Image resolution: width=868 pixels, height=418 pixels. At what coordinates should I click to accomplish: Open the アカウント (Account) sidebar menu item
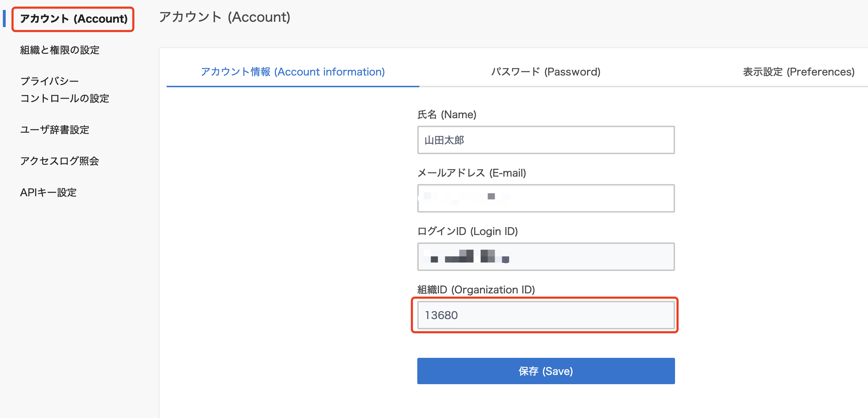tap(73, 19)
